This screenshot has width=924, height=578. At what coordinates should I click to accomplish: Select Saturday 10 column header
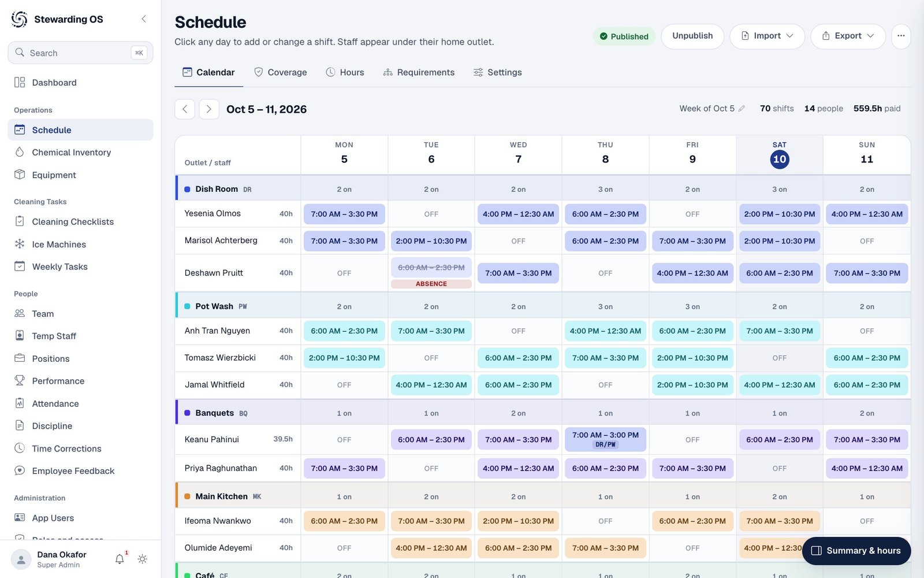780,154
